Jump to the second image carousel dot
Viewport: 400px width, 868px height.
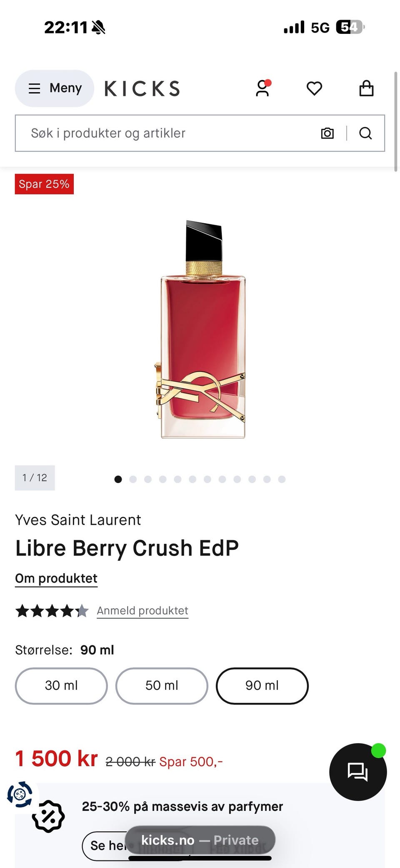[x=133, y=479]
